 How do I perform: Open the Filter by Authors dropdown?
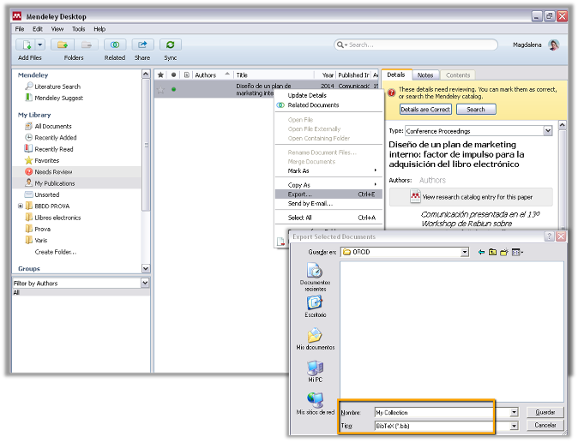[x=145, y=283]
